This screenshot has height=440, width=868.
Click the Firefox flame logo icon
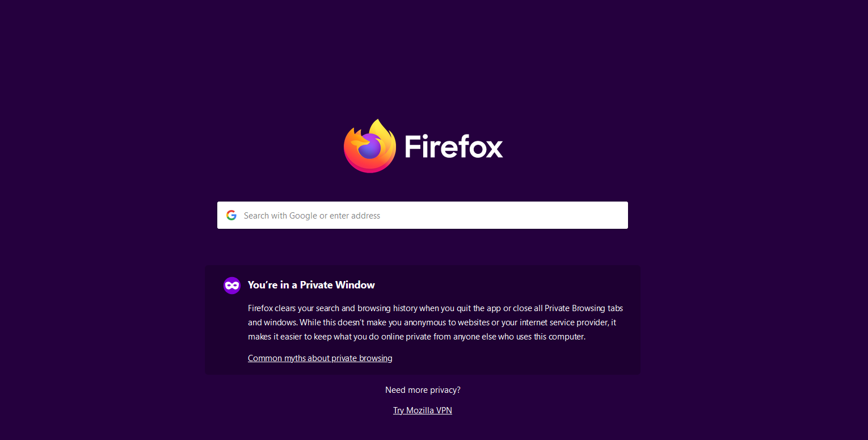click(370, 146)
